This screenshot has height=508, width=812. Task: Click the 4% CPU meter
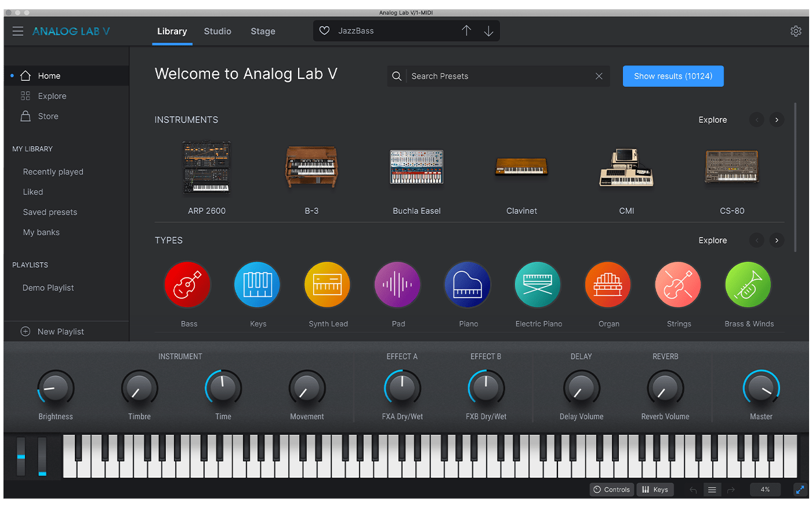coord(765,490)
